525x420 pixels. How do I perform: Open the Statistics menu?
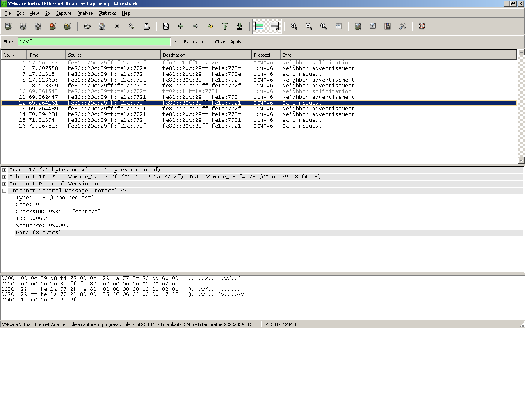pyautogui.click(x=107, y=13)
